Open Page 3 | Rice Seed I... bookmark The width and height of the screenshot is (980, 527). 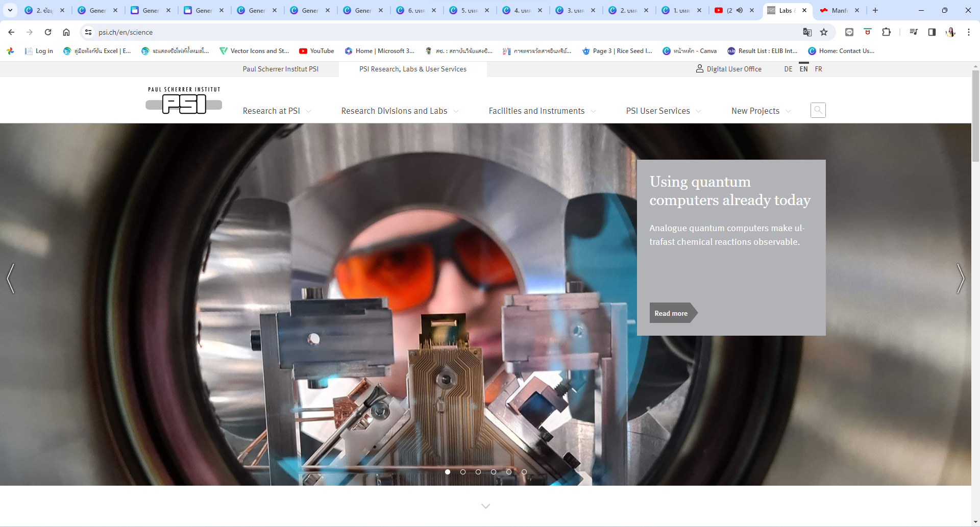[x=617, y=51]
